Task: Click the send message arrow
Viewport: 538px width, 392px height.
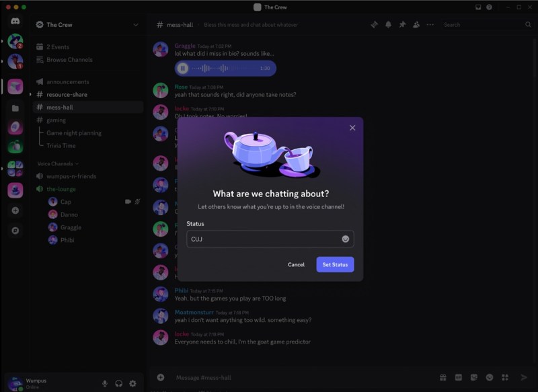Action: (524, 378)
